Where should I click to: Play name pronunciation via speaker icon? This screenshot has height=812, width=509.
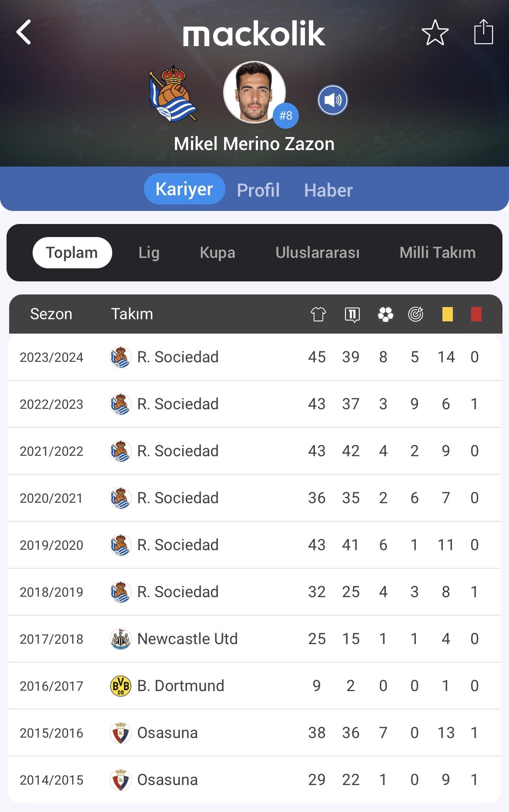pyautogui.click(x=333, y=100)
